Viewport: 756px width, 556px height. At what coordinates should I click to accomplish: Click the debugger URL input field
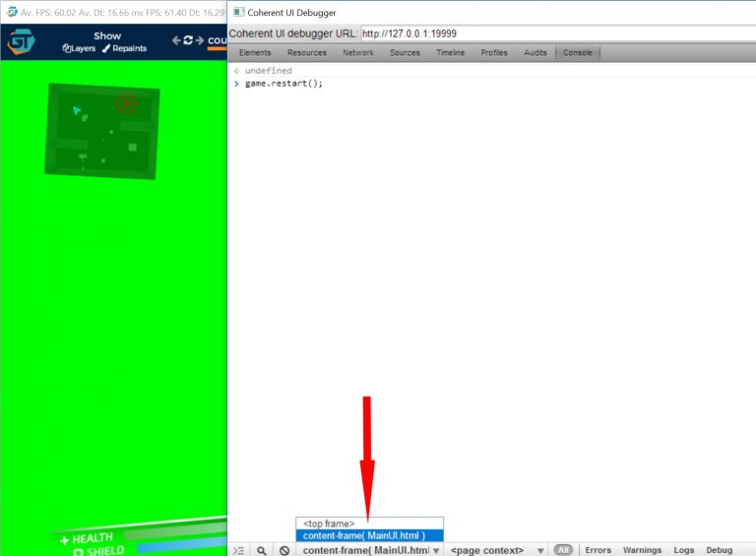556,32
